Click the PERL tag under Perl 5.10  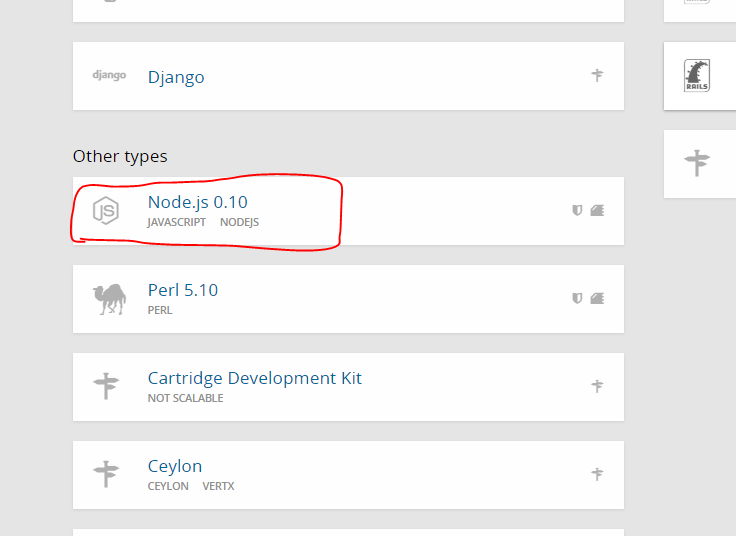coord(160,310)
